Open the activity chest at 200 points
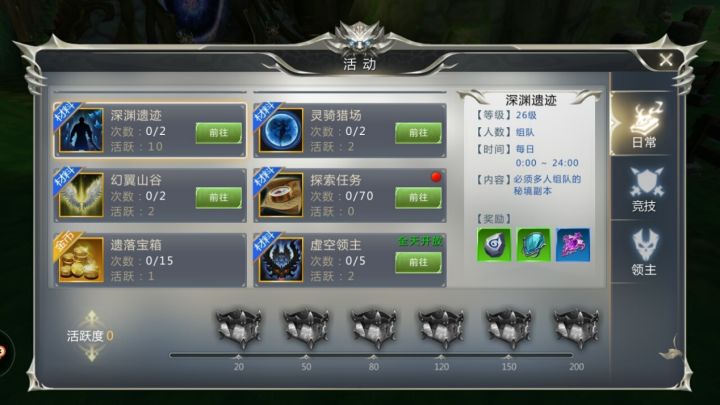 click(x=576, y=329)
